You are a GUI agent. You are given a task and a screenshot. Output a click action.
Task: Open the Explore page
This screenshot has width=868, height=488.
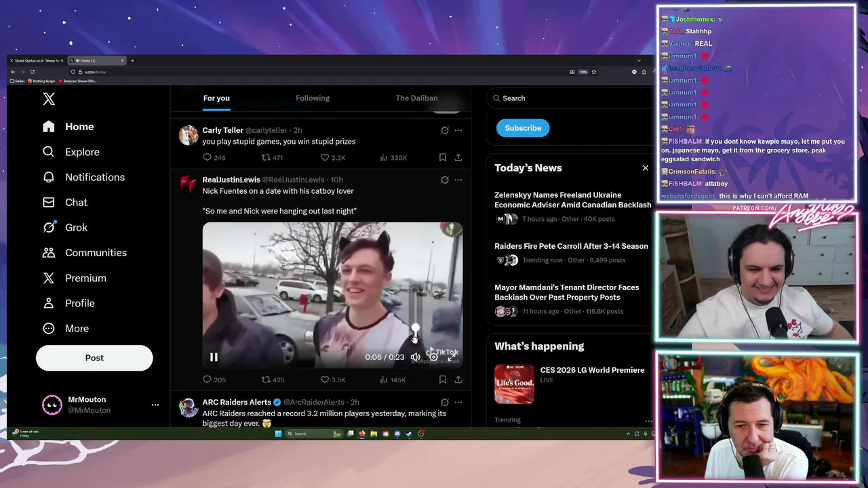tap(71, 152)
